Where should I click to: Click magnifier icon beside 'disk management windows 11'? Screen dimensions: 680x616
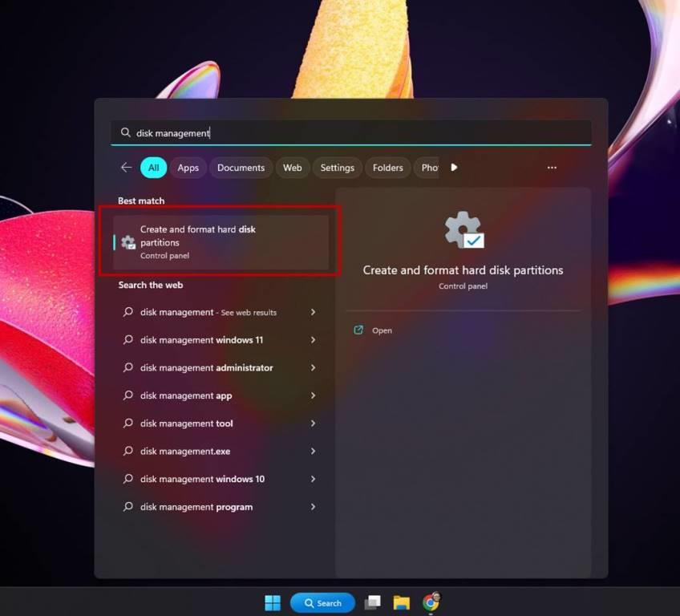pos(128,339)
